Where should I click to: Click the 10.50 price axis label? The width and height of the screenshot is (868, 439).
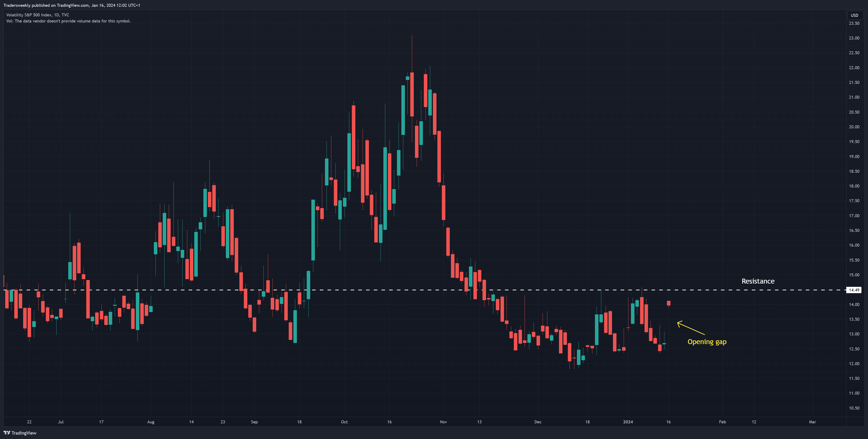(854, 408)
